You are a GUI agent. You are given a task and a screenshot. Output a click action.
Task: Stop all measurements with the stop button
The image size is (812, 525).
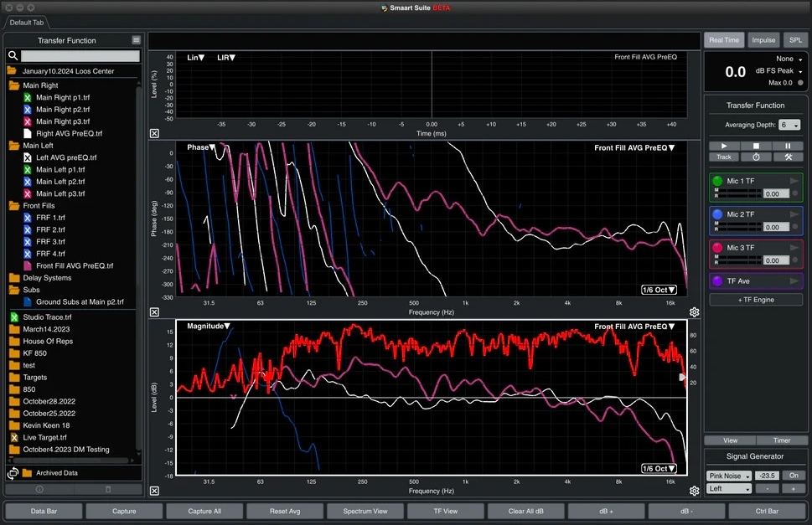756,147
